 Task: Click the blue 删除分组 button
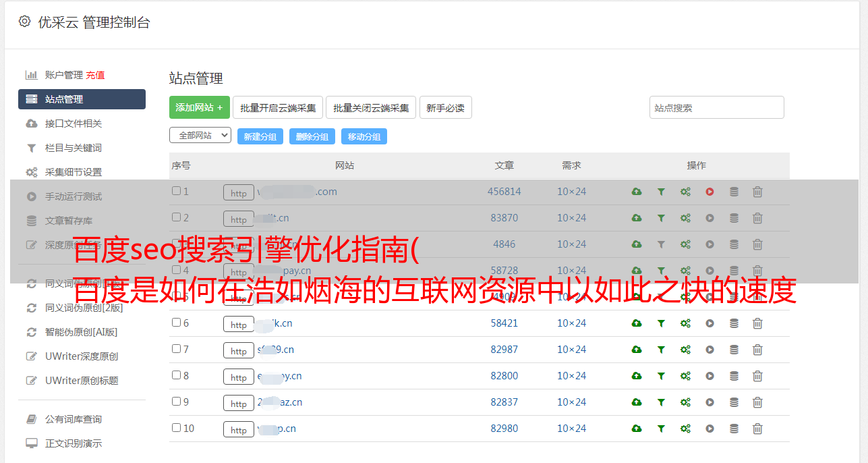312,136
